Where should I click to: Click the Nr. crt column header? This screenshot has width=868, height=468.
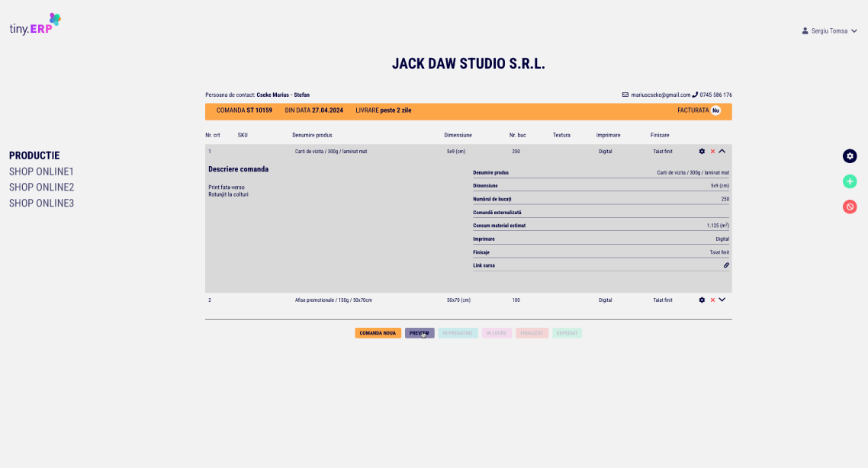pyautogui.click(x=213, y=135)
